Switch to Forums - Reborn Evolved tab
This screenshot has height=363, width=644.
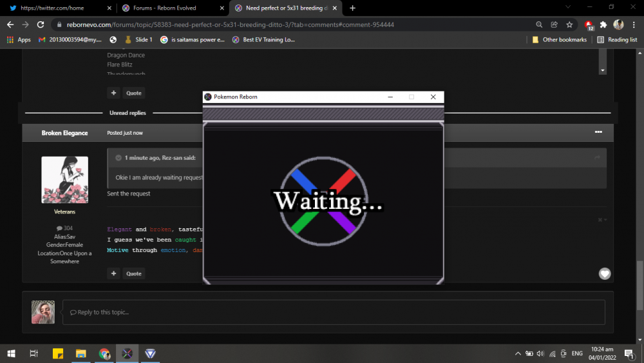click(169, 8)
